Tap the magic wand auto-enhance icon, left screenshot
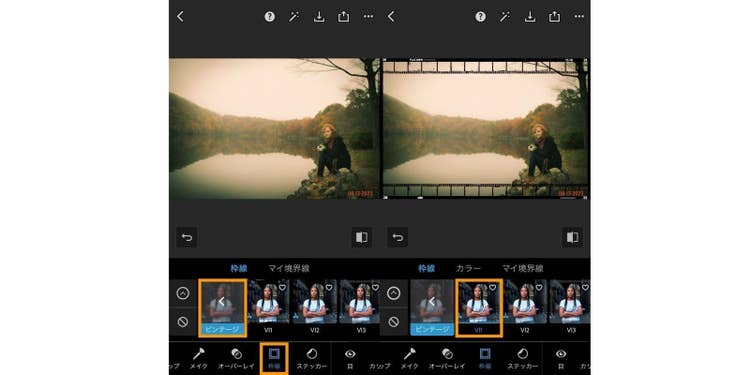Screen dimensions: 750x375 pyautogui.click(x=294, y=17)
